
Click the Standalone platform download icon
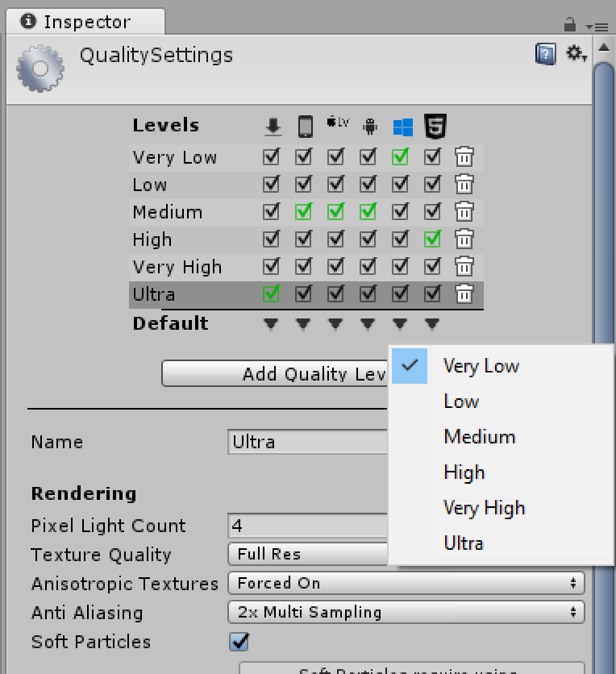pos(273,126)
